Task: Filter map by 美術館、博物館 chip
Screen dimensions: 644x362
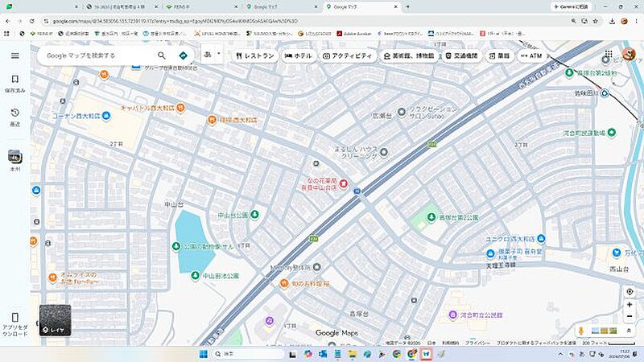Action: pyautogui.click(x=409, y=56)
